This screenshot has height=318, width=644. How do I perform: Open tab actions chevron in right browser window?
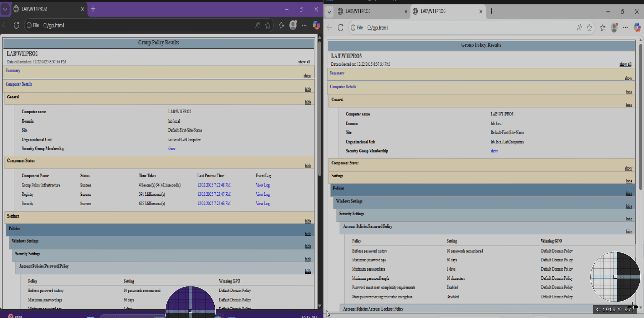pyautogui.click(x=329, y=11)
